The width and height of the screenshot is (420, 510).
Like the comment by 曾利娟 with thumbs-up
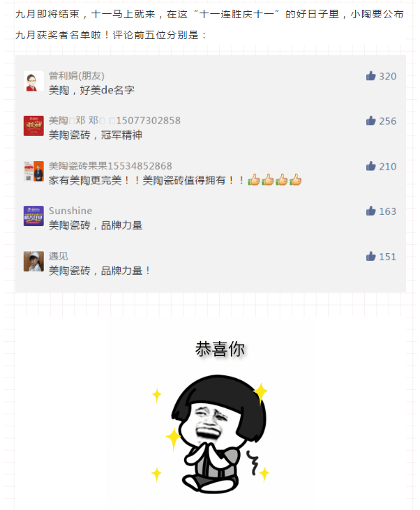point(370,76)
